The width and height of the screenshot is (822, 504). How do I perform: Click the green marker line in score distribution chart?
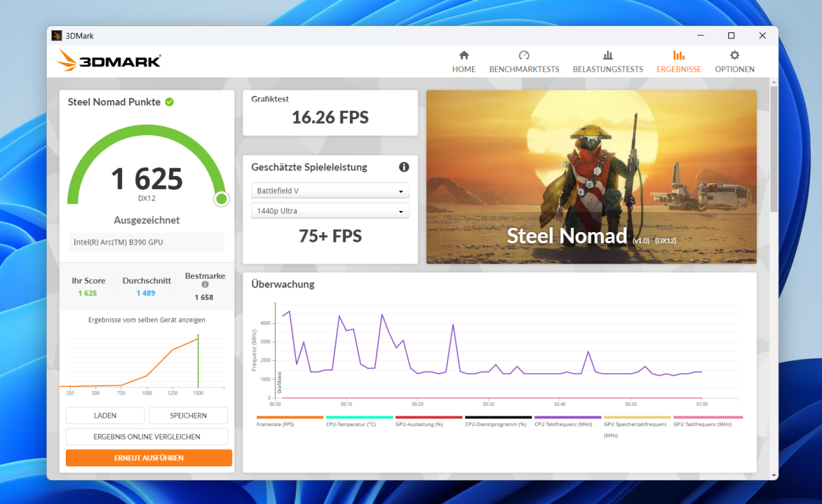click(x=198, y=362)
